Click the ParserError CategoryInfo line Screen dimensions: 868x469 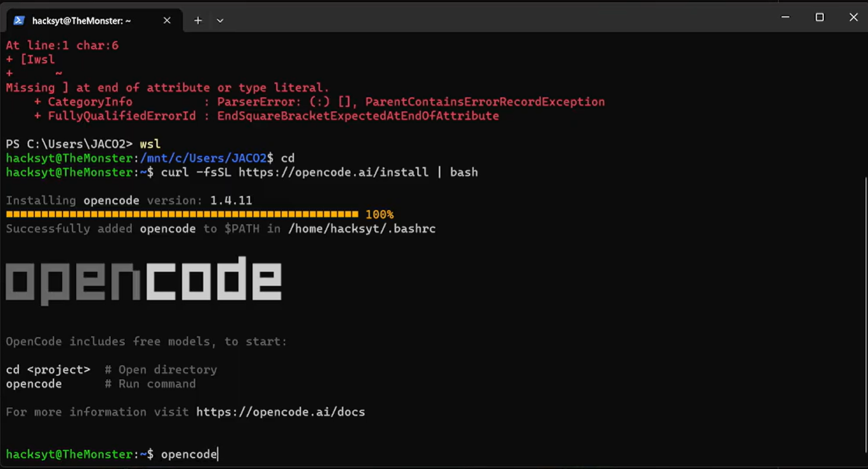point(319,102)
